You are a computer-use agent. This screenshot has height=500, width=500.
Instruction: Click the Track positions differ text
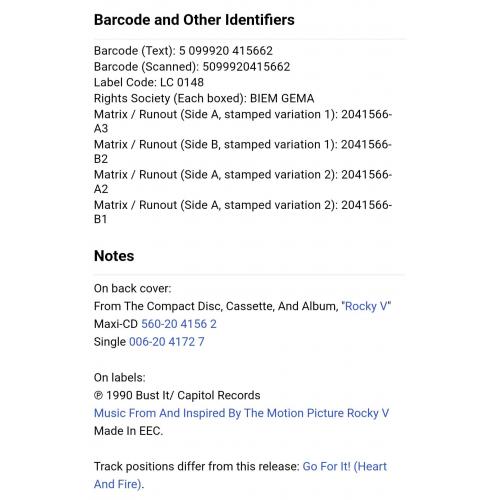pos(196,466)
